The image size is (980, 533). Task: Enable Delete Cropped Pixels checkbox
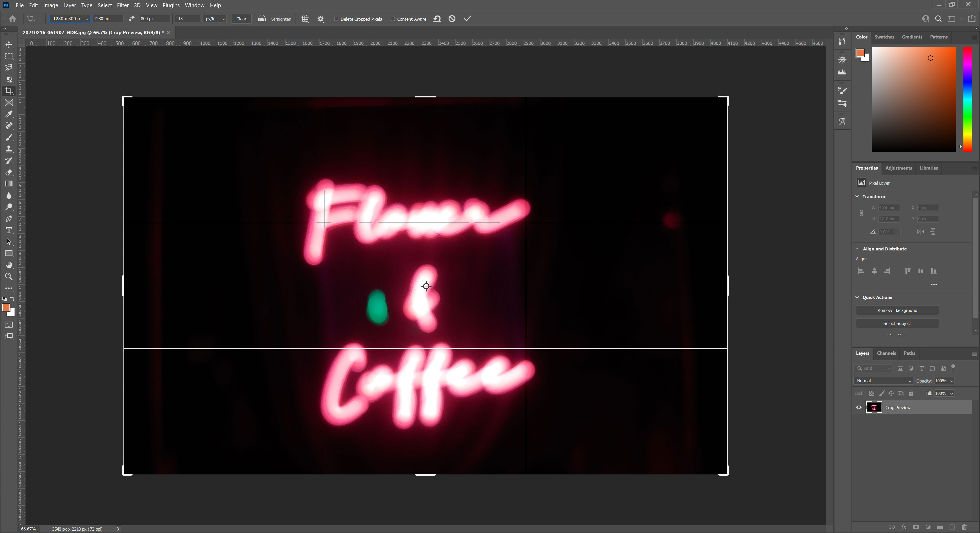point(336,19)
